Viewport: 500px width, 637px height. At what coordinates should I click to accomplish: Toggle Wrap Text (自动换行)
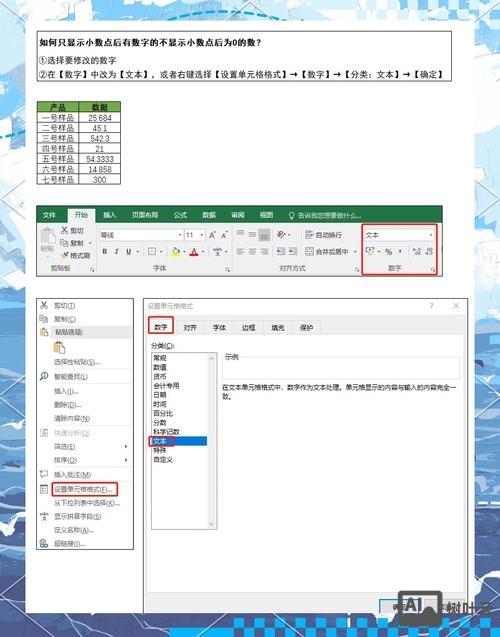pyautogui.click(x=323, y=235)
